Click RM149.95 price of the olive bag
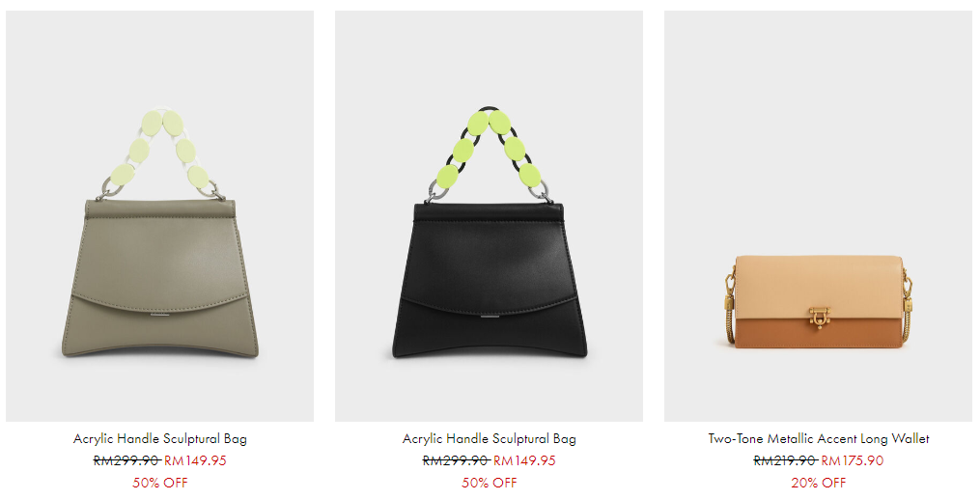This screenshot has width=980, height=500. click(195, 460)
